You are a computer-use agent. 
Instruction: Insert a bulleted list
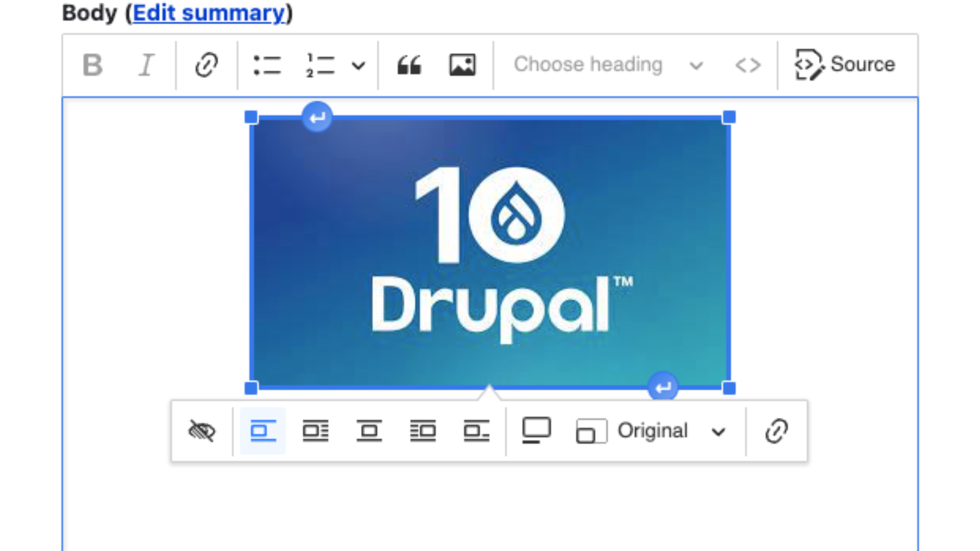pyautogui.click(x=267, y=65)
